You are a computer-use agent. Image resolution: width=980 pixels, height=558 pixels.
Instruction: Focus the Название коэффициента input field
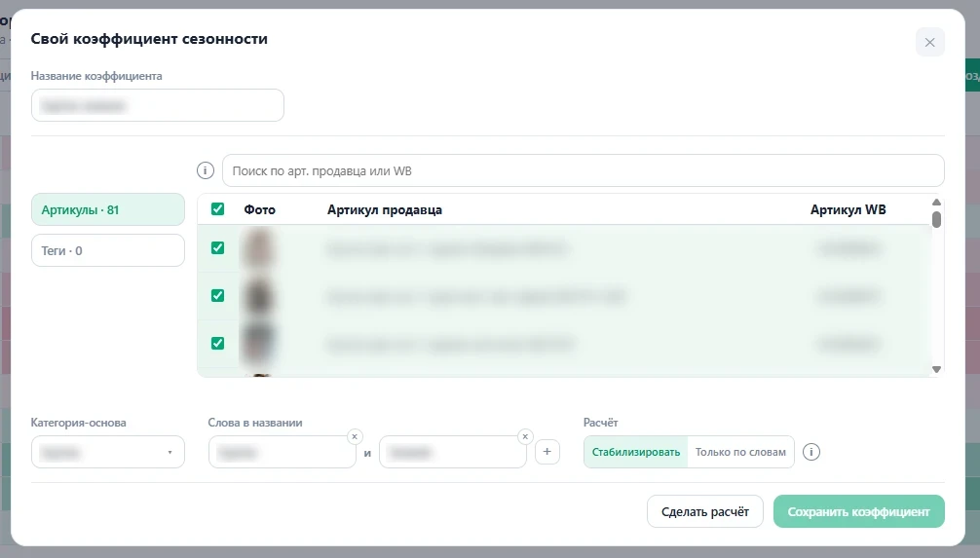pyautogui.click(x=158, y=105)
